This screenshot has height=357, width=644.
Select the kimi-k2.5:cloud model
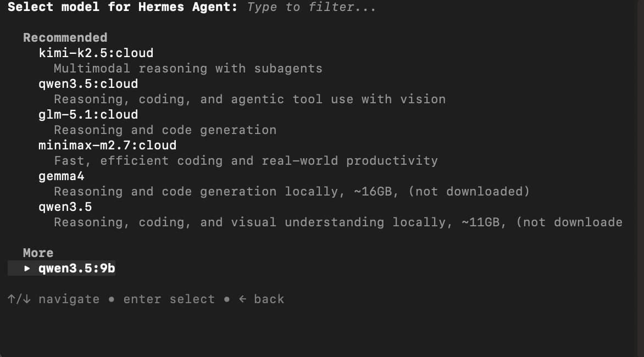coord(96,53)
